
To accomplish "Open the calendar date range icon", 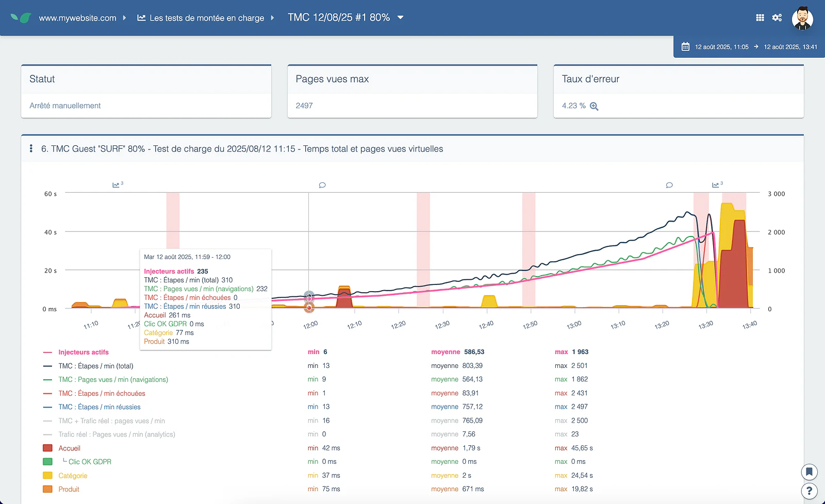I will 685,47.
